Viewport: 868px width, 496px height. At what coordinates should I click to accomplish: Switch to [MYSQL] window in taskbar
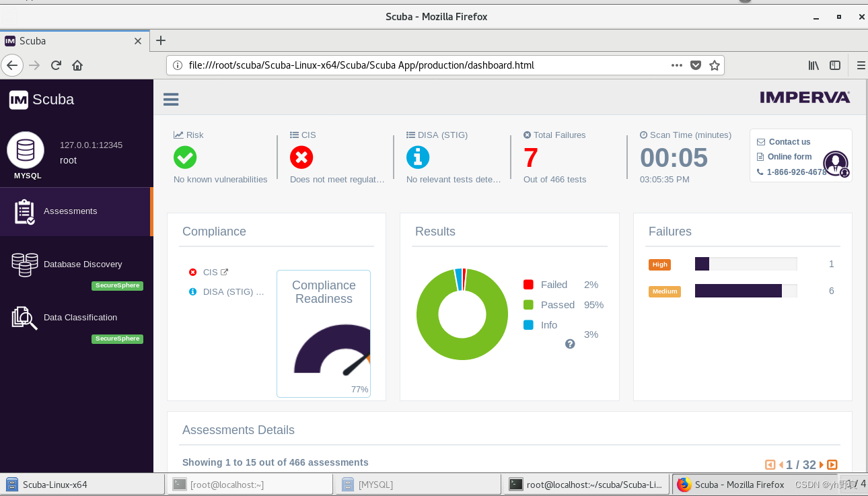419,484
